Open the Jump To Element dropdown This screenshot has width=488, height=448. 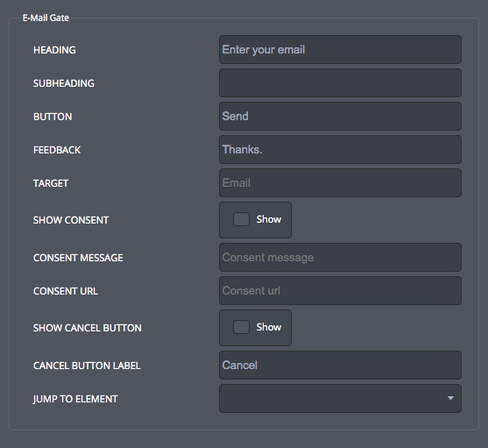340,399
